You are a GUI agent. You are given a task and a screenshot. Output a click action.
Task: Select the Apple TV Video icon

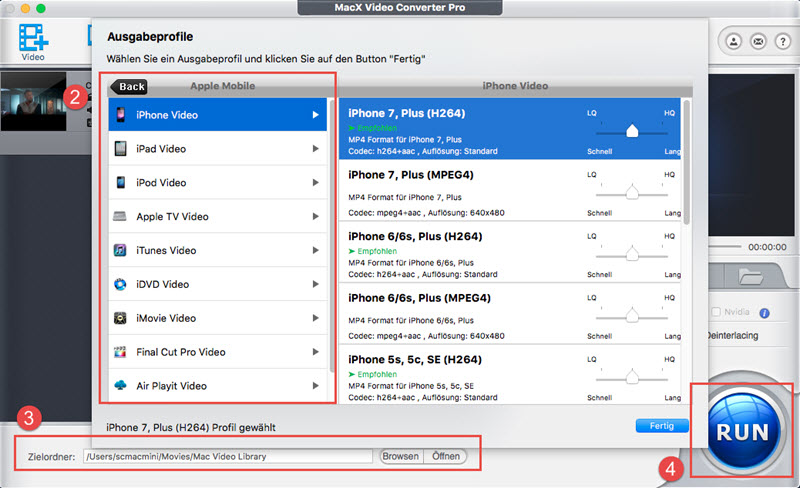tap(119, 217)
